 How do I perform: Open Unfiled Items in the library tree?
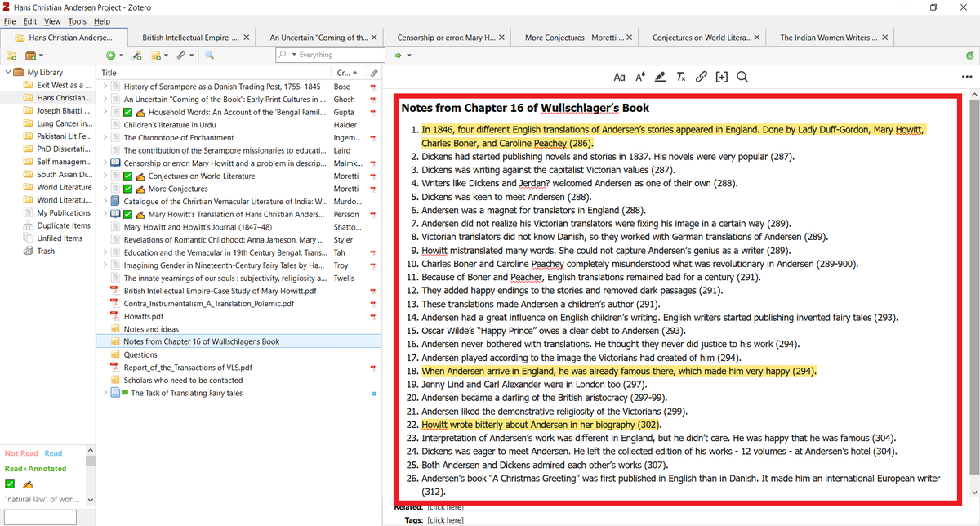pyautogui.click(x=53, y=238)
